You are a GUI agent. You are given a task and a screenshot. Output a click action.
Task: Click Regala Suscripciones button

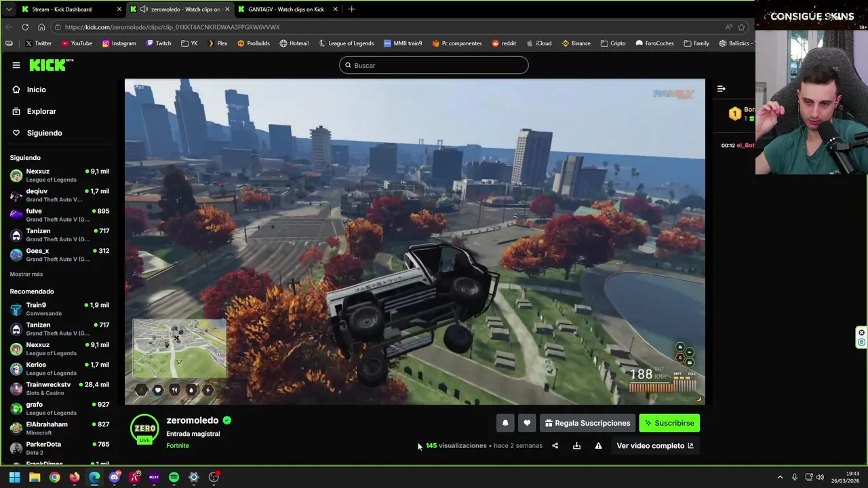click(587, 423)
